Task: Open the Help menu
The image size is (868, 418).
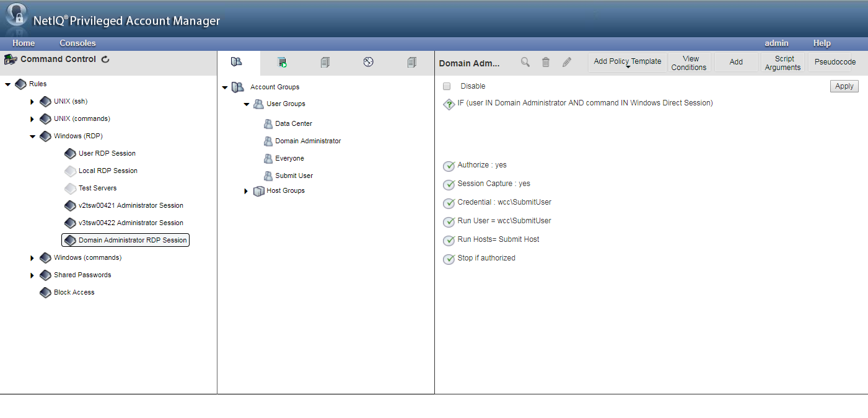Action: click(x=822, y=43)
